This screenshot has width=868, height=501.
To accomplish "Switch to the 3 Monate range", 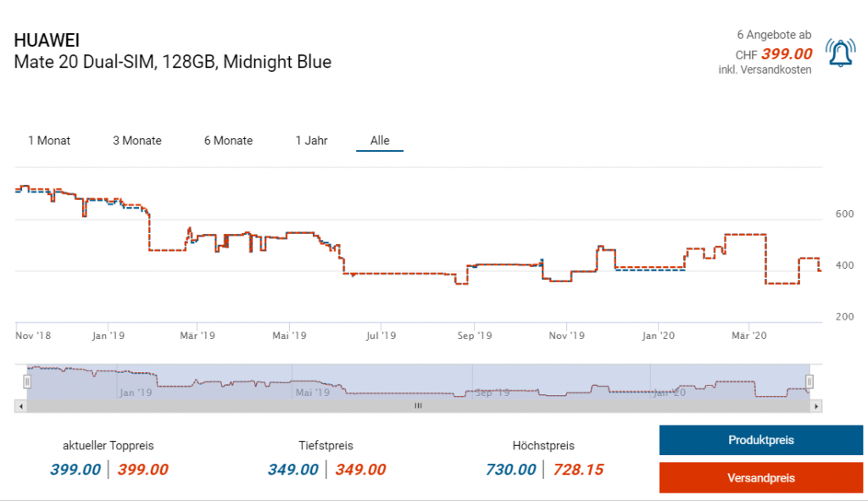I will tap(137, 141).
